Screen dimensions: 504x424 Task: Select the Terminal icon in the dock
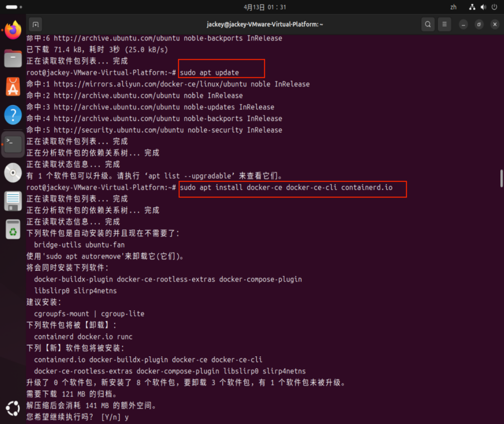(x=13, y=144)
